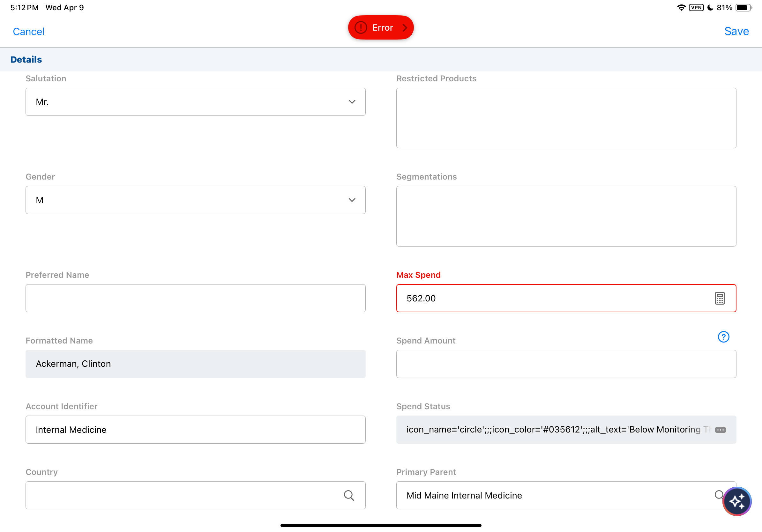The width and height of the screenshot is (762, 532).
Task: Click the Preferred Name input field
Action: click(196, 298)
